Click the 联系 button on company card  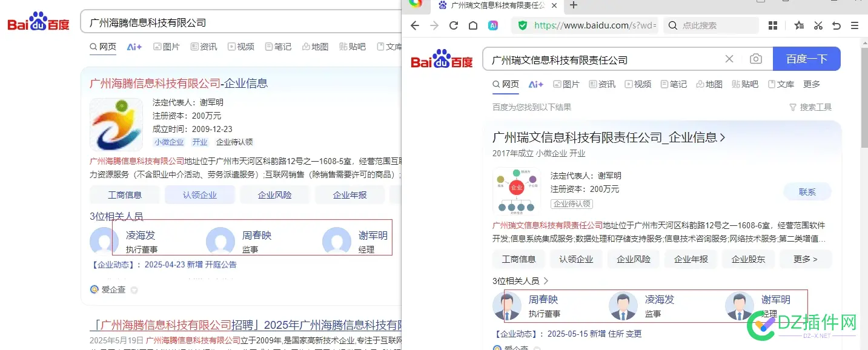[x=807, y=192]
